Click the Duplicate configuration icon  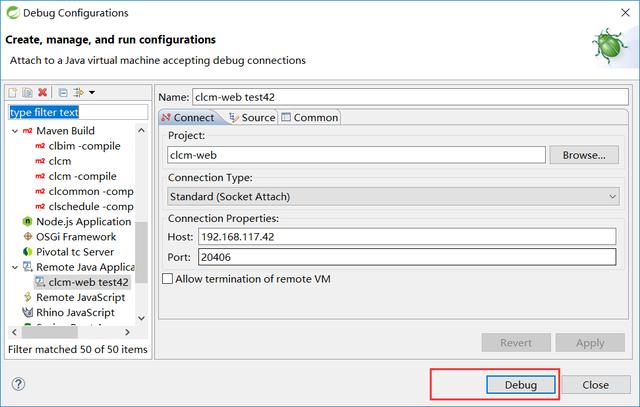point(27,93)
